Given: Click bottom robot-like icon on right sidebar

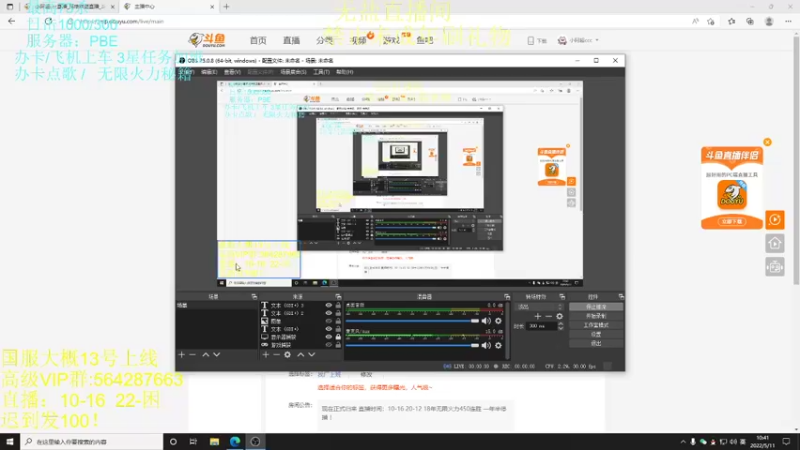Looking at the screenshot, I should pyautogui.click(x=774, y=267).
